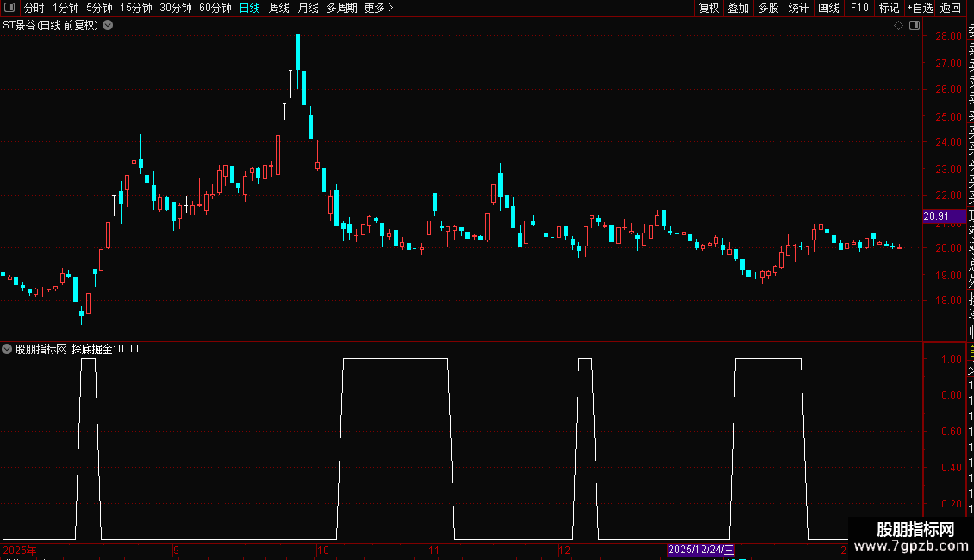Click the ST景谷(日线,前复权) chart title
The height and width of the screenshot is (560, 974).
[x=50, y=26]
